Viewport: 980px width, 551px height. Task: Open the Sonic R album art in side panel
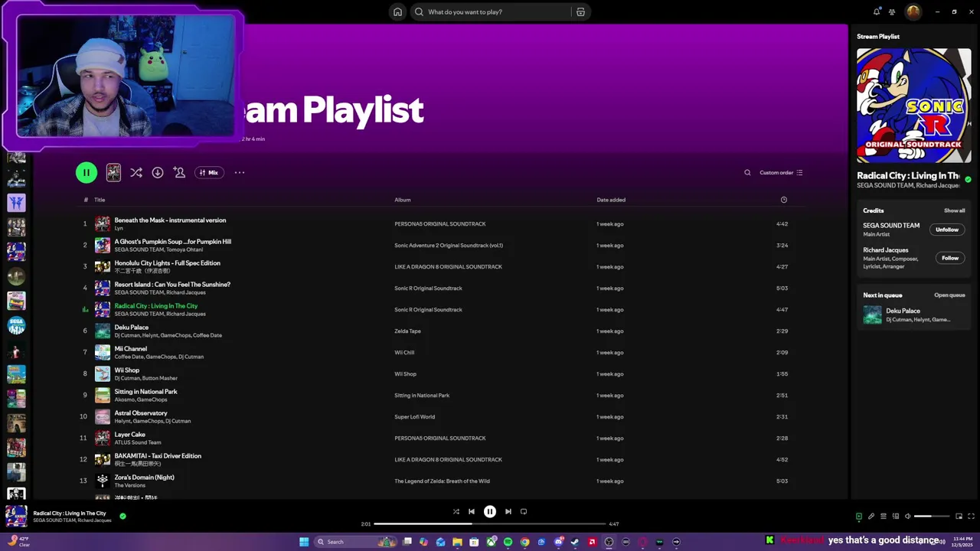click(914, 106)
